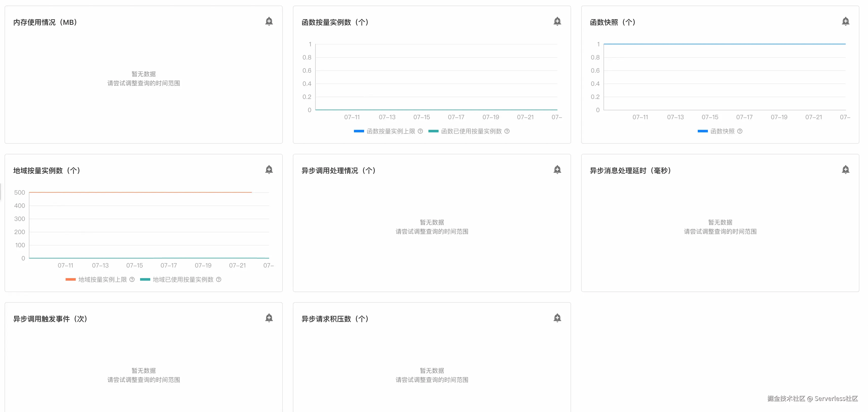Click alarm bell on 地域按量实例数 panel
This screenshot has width=868, height=412.
coord(269,170)
